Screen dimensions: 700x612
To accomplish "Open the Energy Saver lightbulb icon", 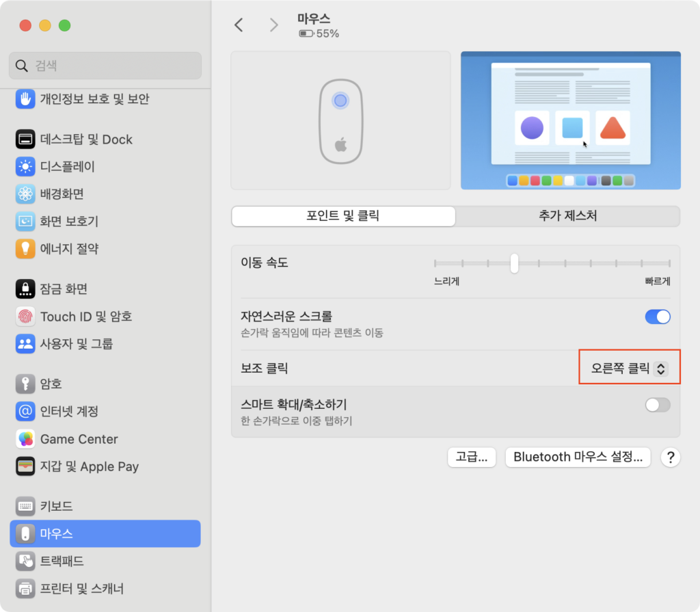I will pos(25,248).
